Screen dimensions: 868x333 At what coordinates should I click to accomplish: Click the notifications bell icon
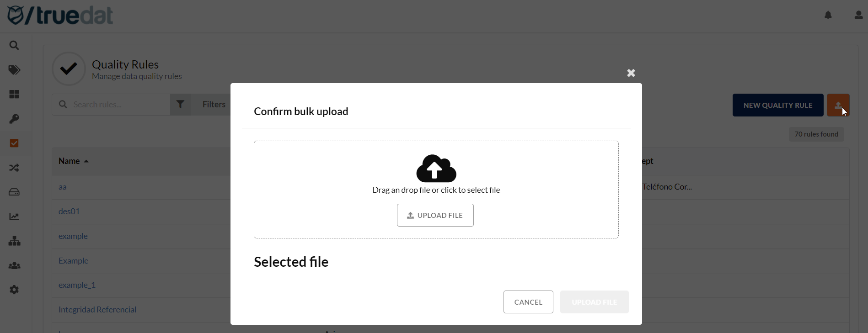pyautogui.click(x=828, y=15)
